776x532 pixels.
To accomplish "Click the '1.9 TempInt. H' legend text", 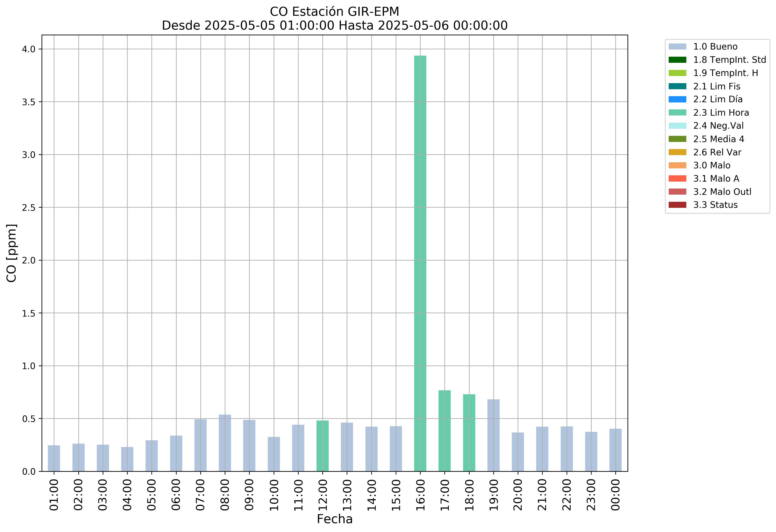I will point(726,73).
